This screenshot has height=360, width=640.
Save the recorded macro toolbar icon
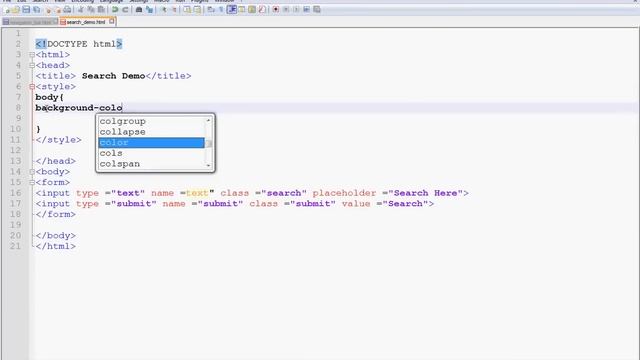317,9
